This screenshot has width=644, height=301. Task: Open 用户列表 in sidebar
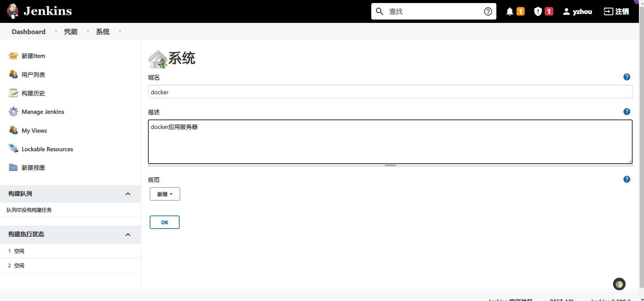pos(33,75)
